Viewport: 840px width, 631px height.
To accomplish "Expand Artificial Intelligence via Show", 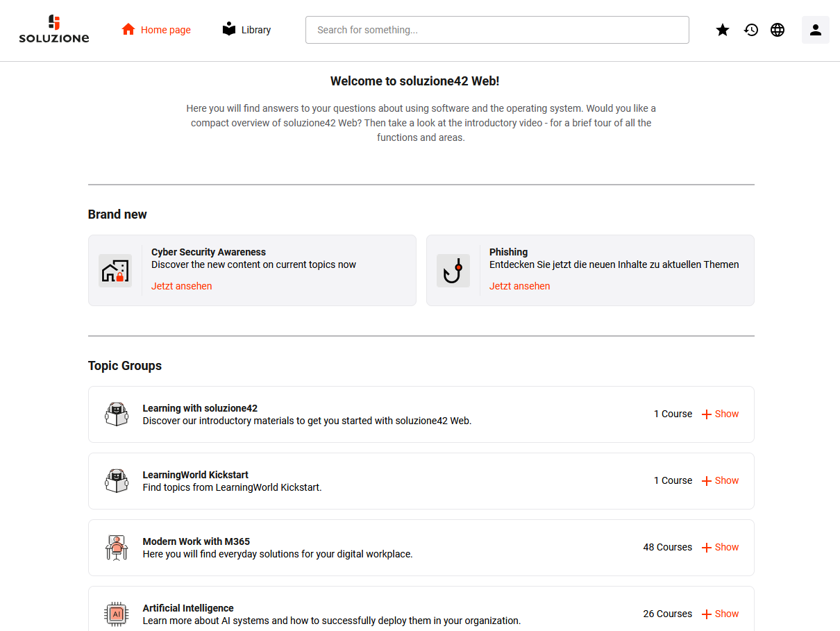I will pyautogui.click(x=727, y=614).
